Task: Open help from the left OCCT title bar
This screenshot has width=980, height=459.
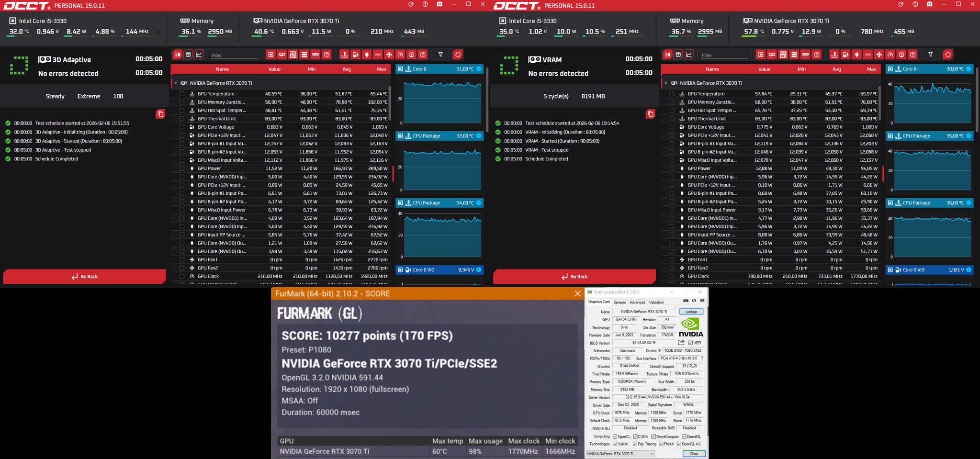Action: coord(425,4)
